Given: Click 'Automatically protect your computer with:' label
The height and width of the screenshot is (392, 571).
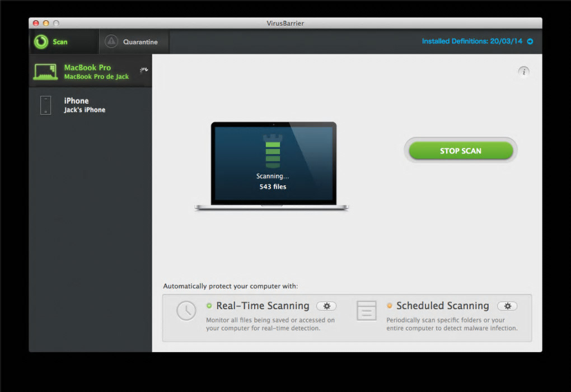Looking at the screenshot, I should pos(231,286).
